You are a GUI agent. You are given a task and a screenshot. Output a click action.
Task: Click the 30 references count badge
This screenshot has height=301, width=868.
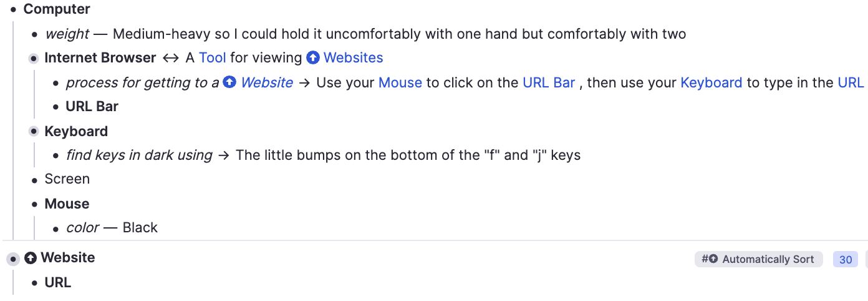click(845, 259)
